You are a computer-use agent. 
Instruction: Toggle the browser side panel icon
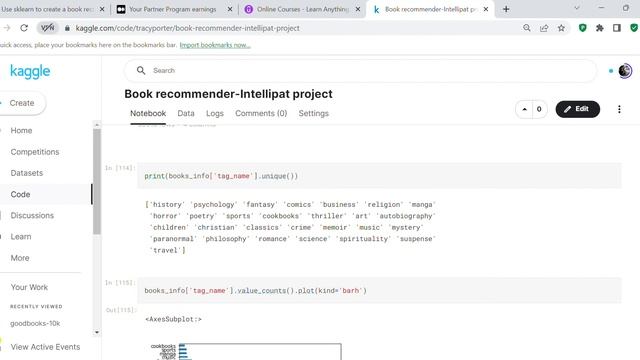(617, 28)
